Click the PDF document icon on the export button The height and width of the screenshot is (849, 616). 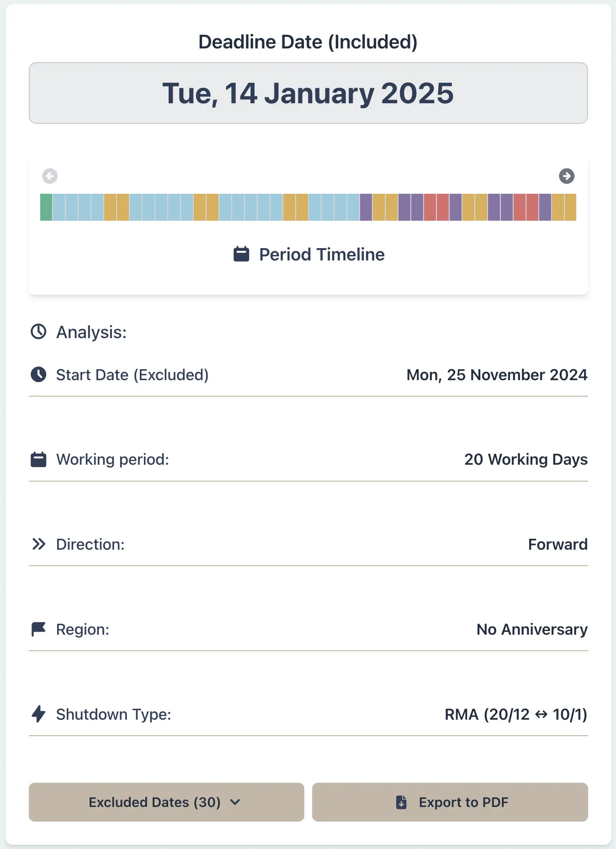click(401, 802)
